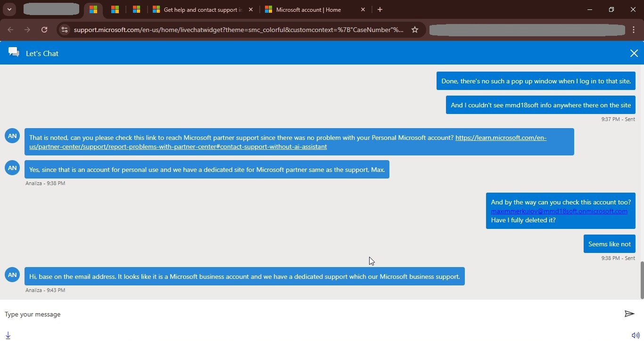Click the 'Analiza - 9:38 PM' timestamp
The height and width of the screenshot is (341, 644).
tap(45, 183)
